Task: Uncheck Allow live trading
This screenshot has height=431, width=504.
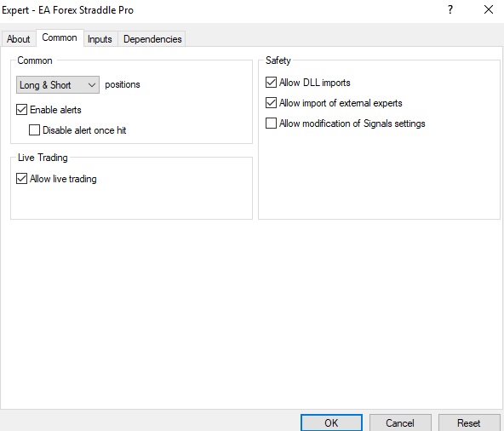Action: 21,179
